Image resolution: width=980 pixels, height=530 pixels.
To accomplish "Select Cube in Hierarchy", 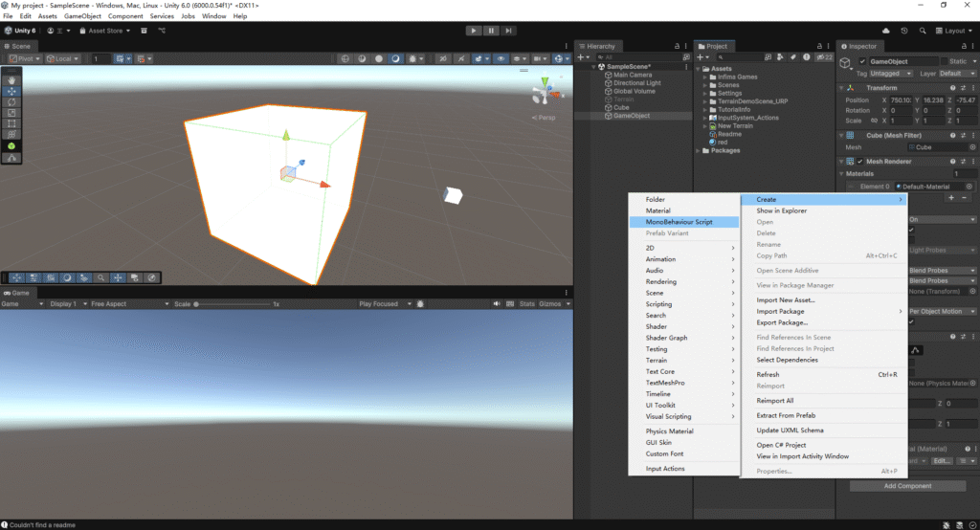I will [x=621, y=107].
